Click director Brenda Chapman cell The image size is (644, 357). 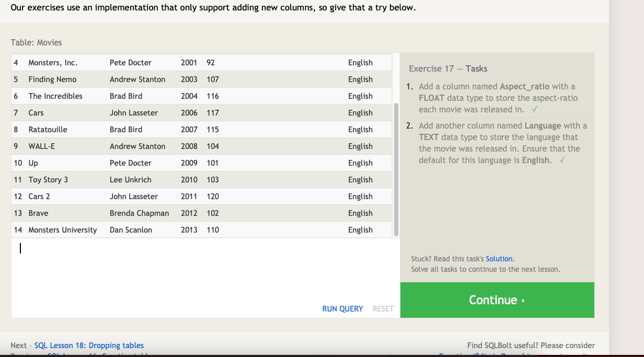pos(140,213)
